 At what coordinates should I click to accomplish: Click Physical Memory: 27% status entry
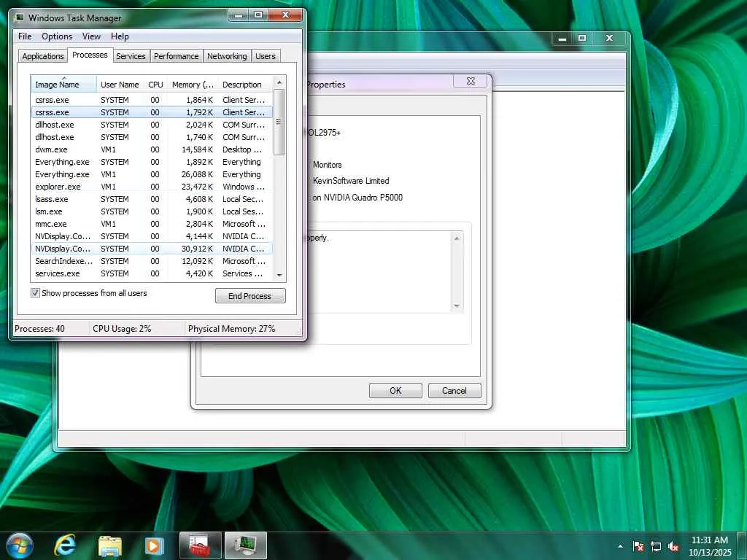(231, 329)
